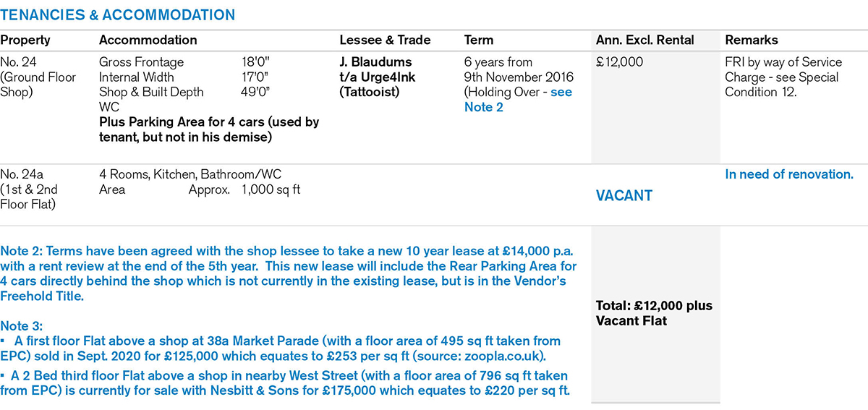Click the TENANCIES & ACCOMMODATION heading
Screen dimensions: 868x410
tap(117, 14)
